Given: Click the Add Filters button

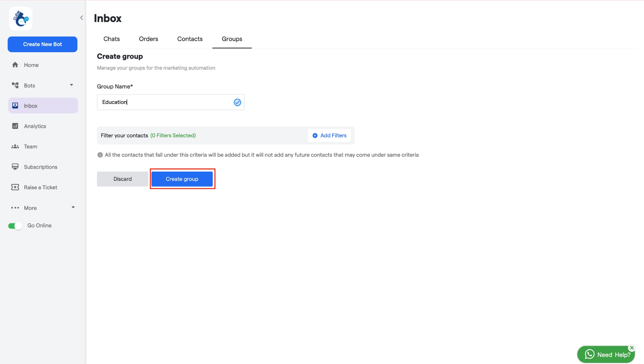Looking at the screenshot, I should (x=329, y=136).
